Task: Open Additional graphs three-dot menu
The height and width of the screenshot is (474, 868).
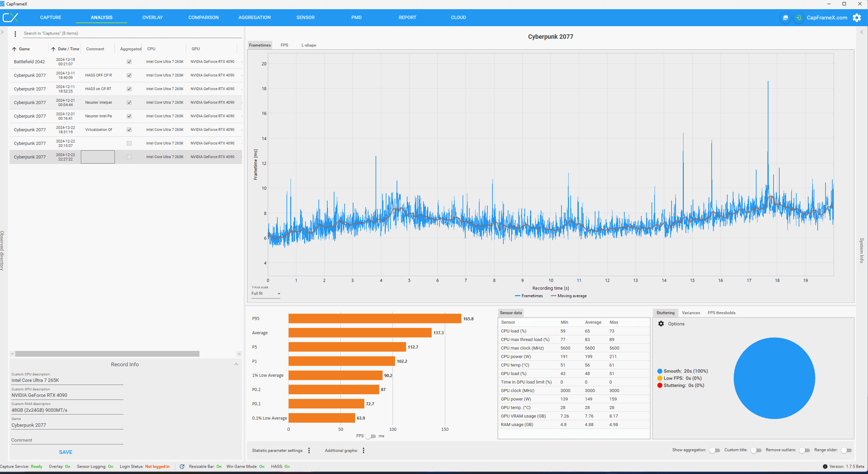Action: tap(363, 451)
